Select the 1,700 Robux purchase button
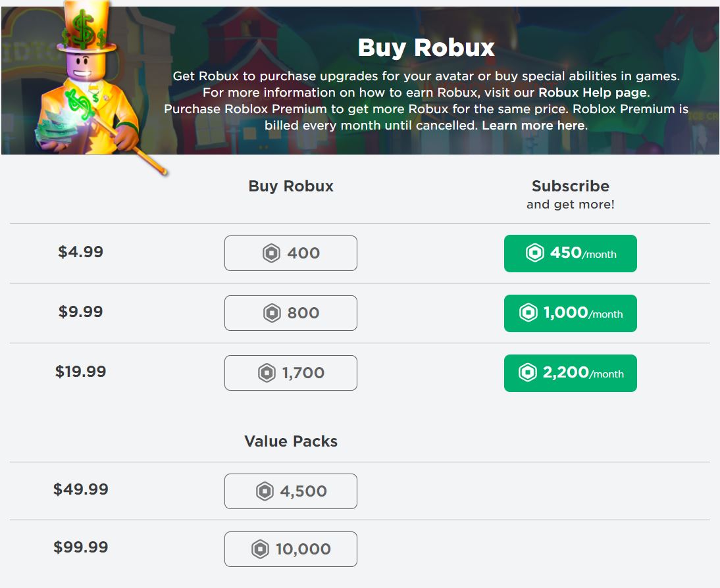The width and height of the screenshot is (720, 588). point(291,373)
